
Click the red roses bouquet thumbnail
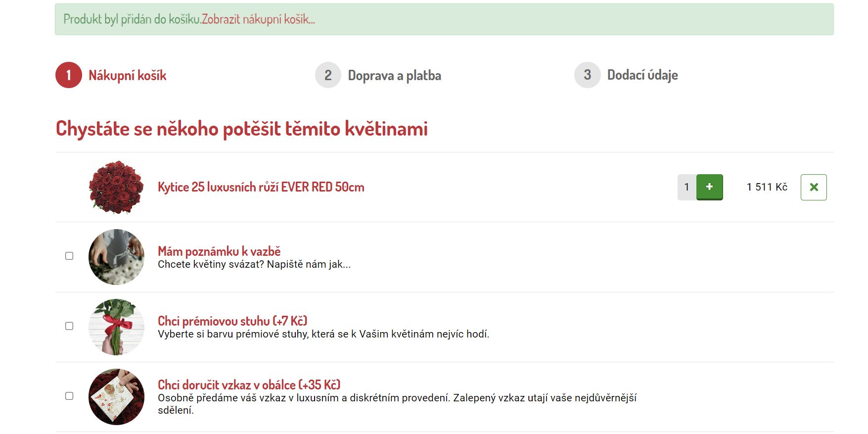(x=116, y=187)
